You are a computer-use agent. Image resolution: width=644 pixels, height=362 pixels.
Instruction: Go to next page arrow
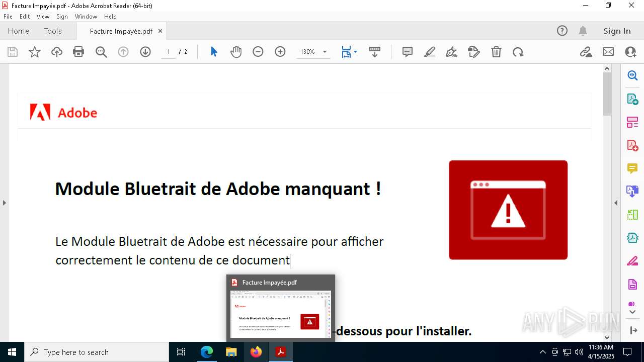click(x=145, y=52)
